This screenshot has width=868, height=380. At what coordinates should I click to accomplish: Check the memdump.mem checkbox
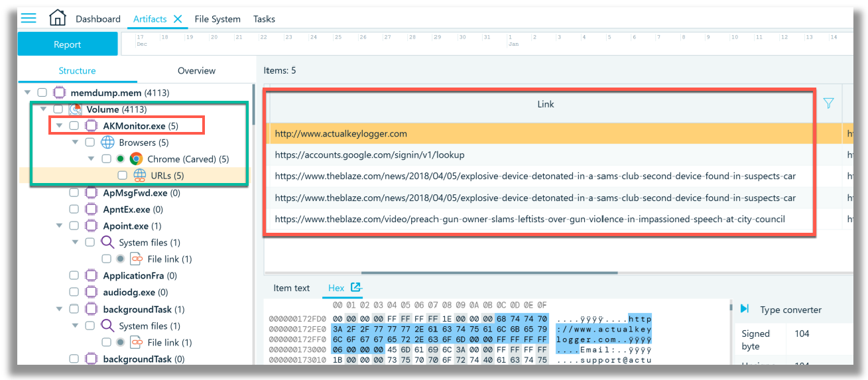[x=42, y=93]
